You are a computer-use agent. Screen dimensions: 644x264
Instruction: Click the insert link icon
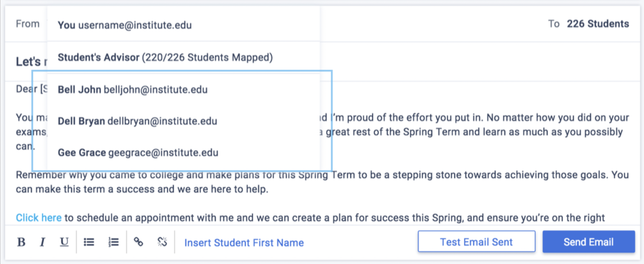(x=138, y=242)
